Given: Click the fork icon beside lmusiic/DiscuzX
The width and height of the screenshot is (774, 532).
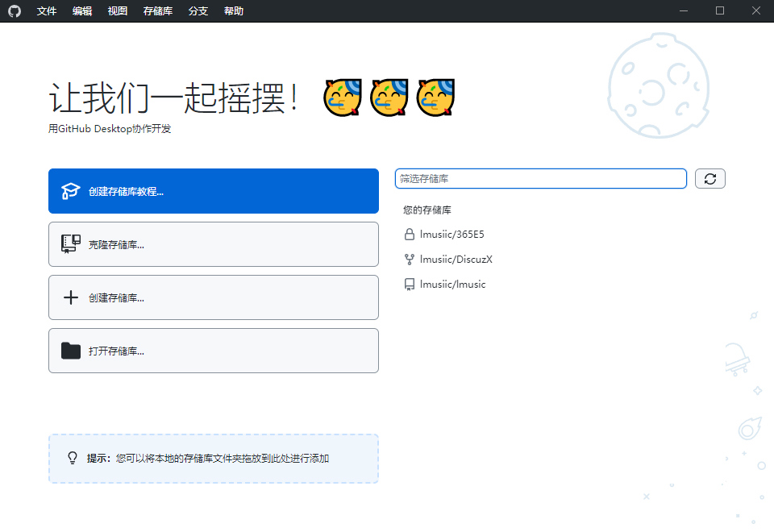Looking at the screenshot, I should [x=410, y=260].
